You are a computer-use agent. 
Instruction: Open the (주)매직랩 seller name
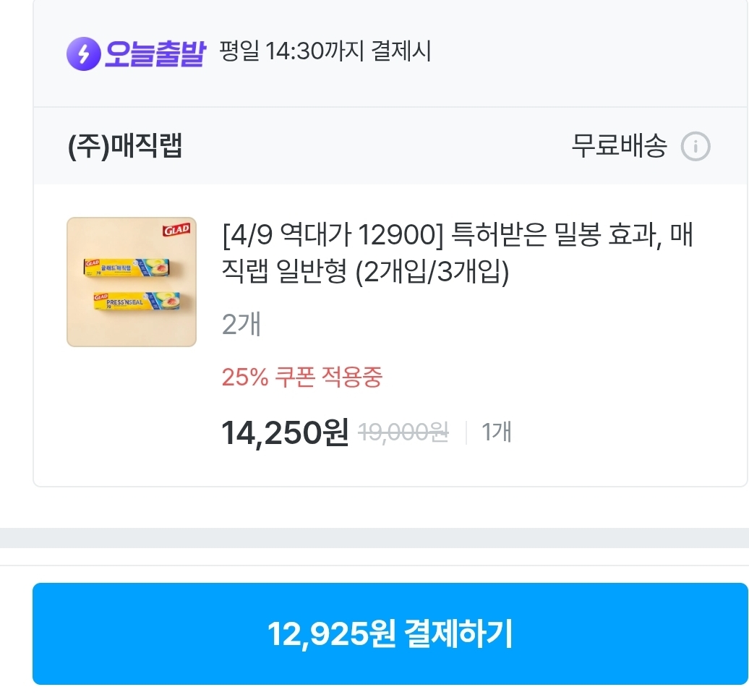[125, 146]
